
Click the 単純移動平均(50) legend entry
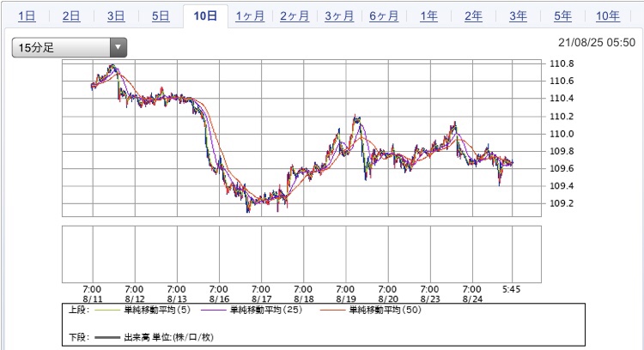(371, 310)
